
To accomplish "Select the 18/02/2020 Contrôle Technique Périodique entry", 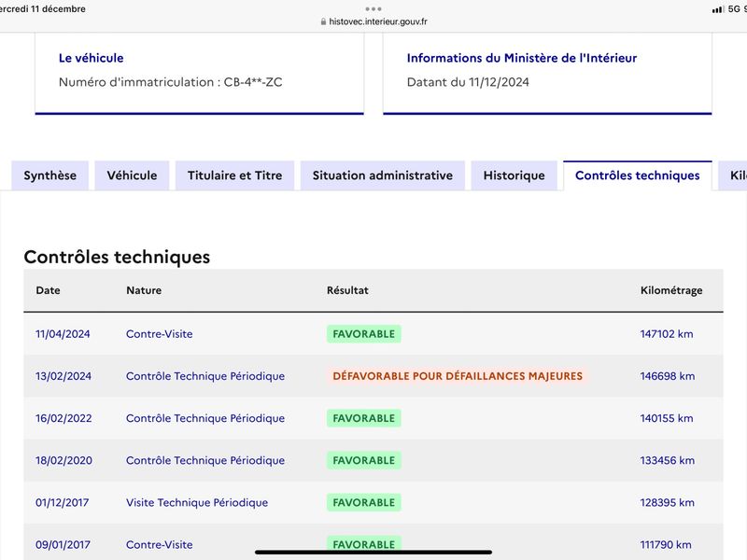I will 205,460.
